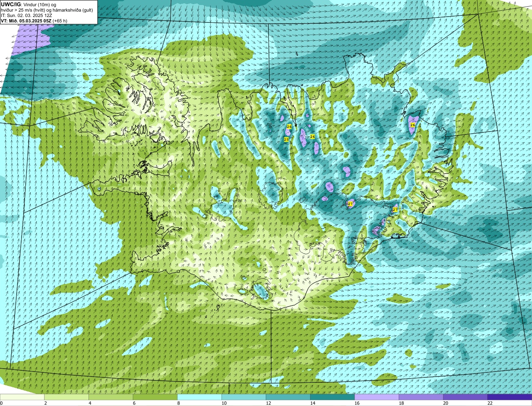Click the above-22 m/s dark indigo legend swatch

pyautogui.click(x=510, y=397)
